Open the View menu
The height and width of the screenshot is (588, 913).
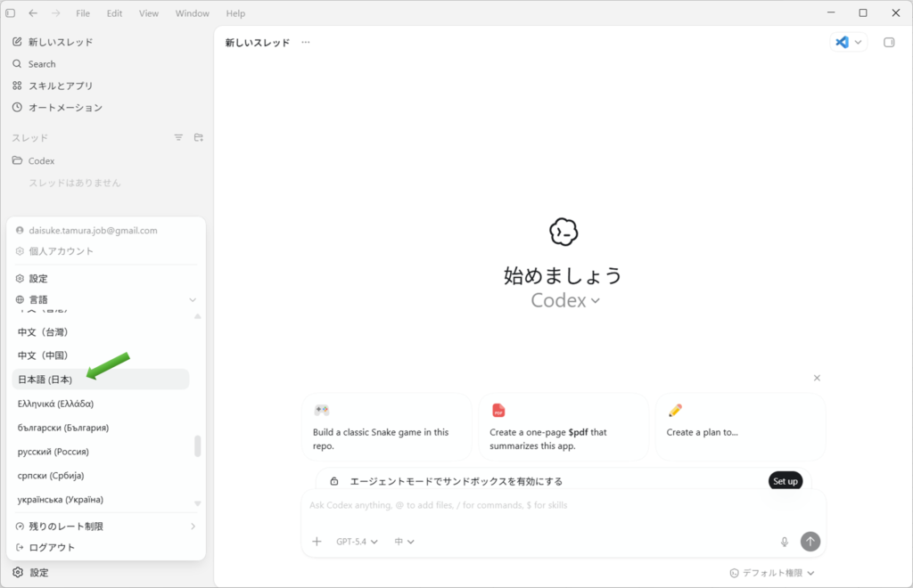click(149, 13)
